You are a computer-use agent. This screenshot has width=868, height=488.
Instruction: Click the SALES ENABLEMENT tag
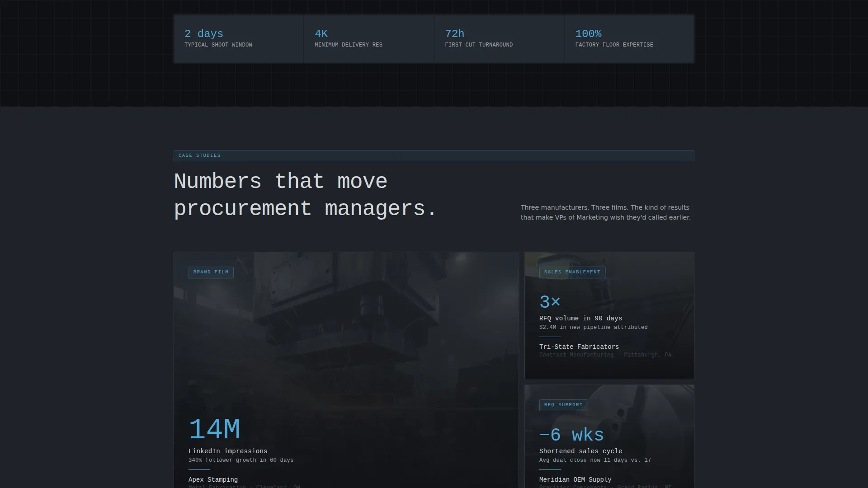click(572, 272)
